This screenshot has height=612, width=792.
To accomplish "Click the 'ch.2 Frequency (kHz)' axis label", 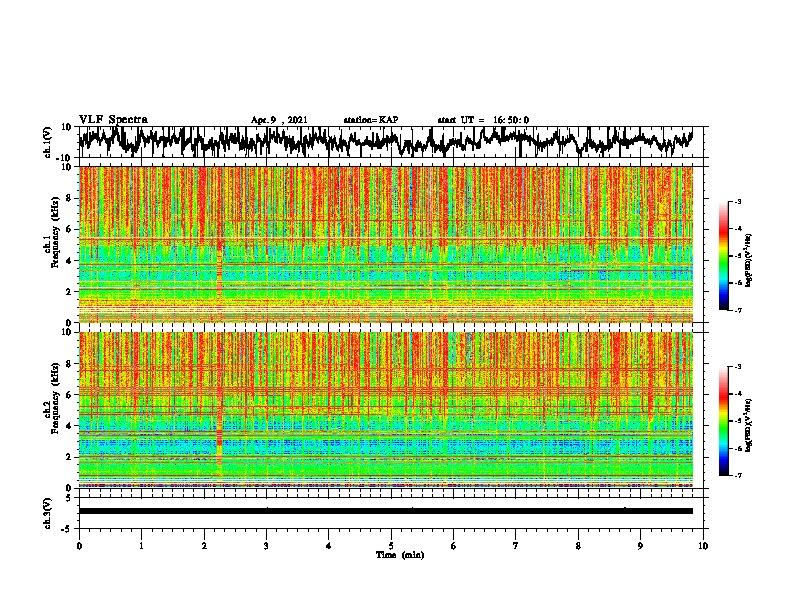I will coord(51,398).
